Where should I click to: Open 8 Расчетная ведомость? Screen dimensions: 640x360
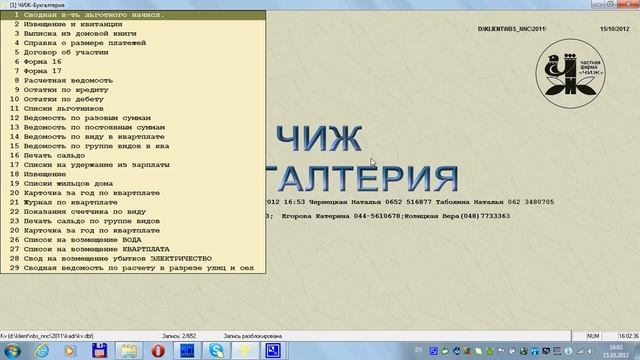[133, 80]
